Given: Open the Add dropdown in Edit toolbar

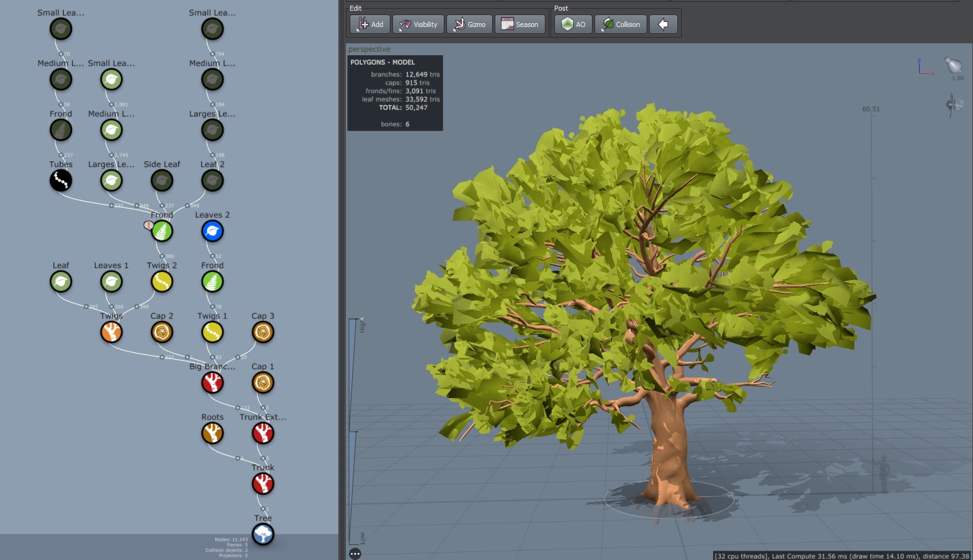Looking at the screenshot, I should (x=370, y=24).
